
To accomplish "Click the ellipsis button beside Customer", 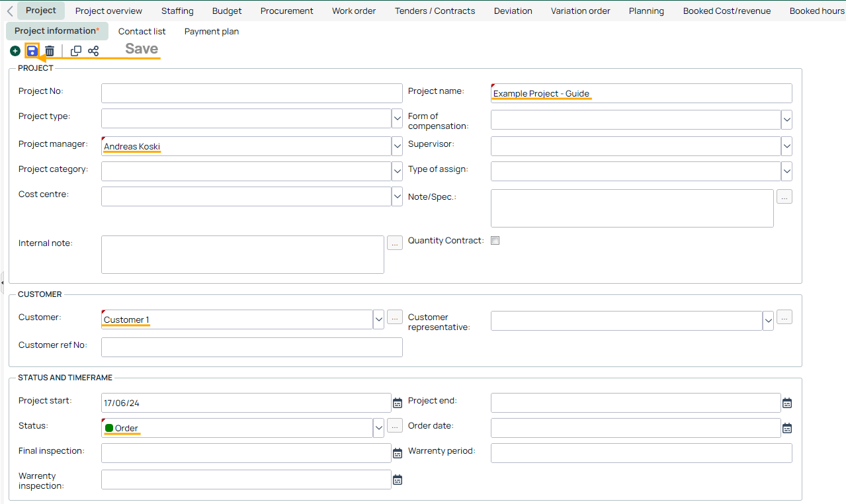I will 395,317.
